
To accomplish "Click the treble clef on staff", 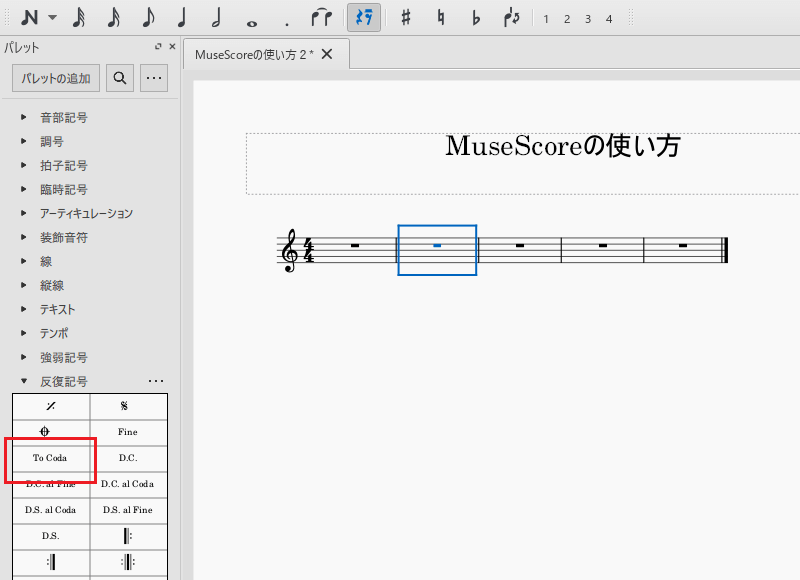I will click(290, 250).
